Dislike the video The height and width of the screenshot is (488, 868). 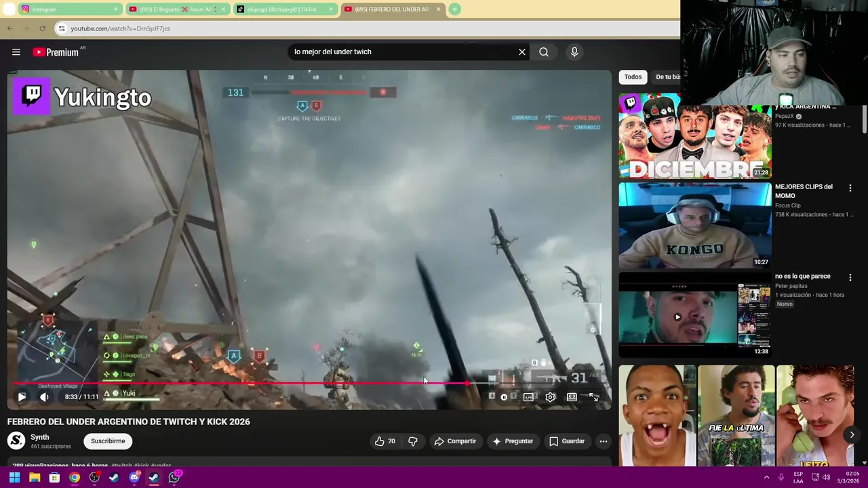(413, 441)
